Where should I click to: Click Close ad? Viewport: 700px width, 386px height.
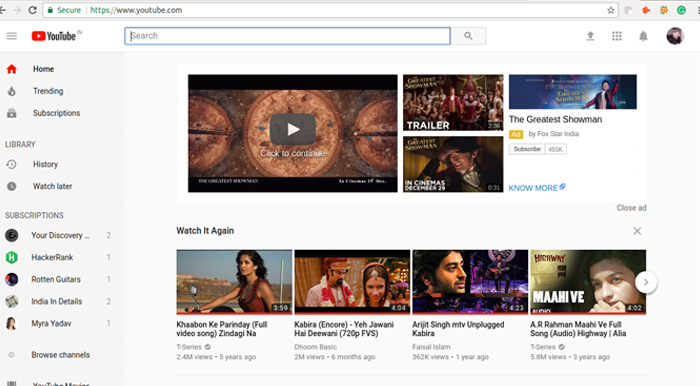pos(631,208)
